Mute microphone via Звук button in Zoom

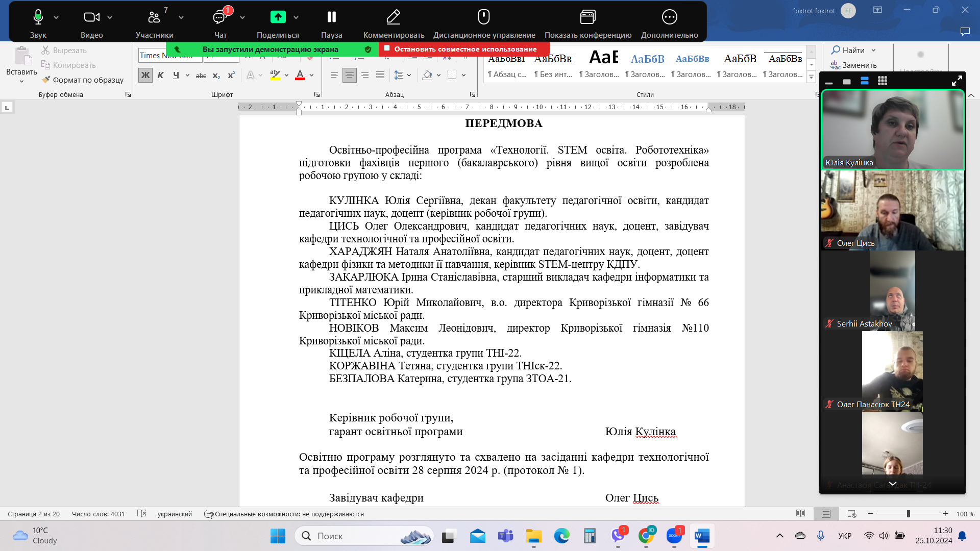pos(38,23)
